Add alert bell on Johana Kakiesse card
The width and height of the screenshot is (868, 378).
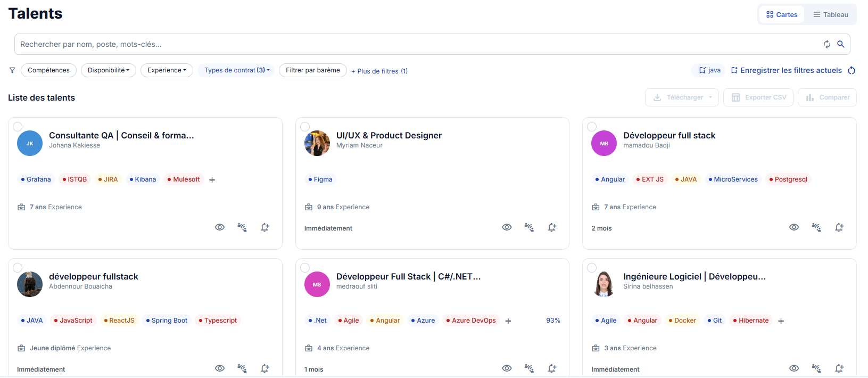pyautogui.click(x=265, y=227)
